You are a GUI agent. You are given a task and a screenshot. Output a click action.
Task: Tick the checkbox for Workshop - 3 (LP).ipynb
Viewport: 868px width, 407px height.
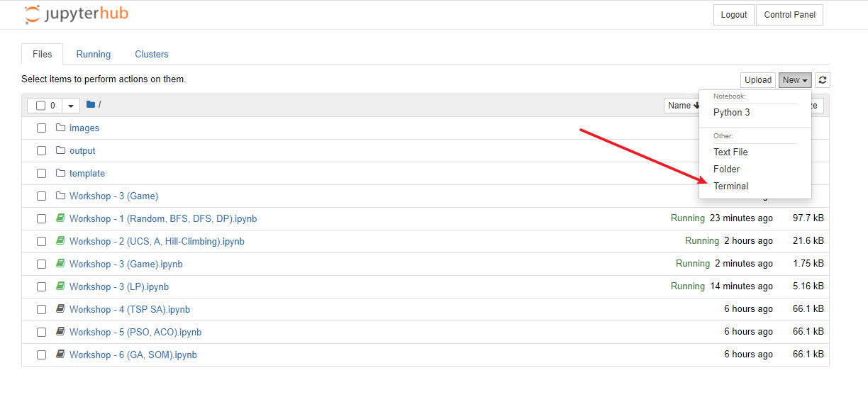pos(41,287)
